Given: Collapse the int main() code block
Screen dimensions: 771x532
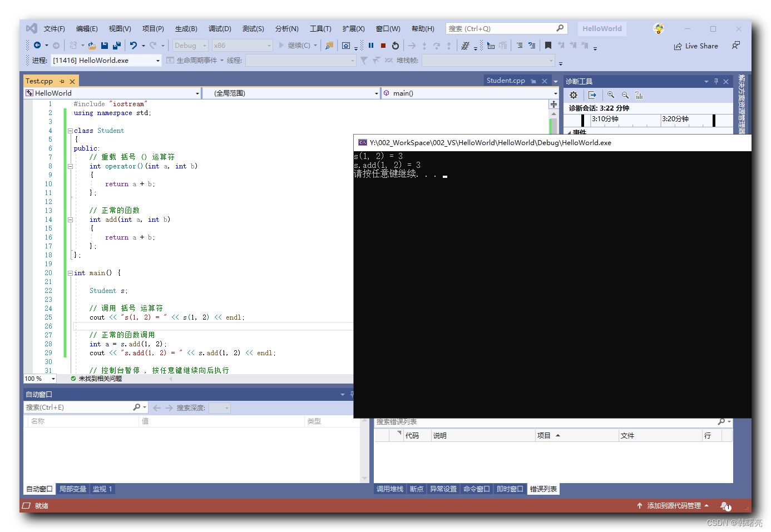Looking at the screenshot, I should point(70,273).
